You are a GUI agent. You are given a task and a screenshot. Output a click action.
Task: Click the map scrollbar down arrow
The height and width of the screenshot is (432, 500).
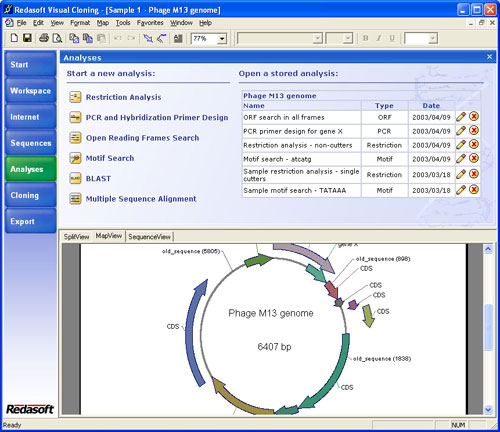coord(488,409)
